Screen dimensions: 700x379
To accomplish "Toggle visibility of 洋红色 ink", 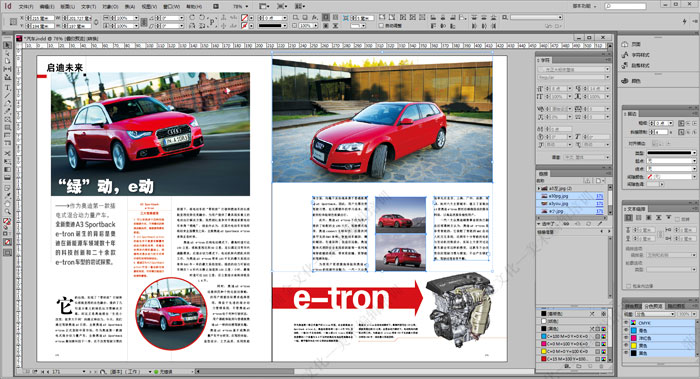I will (626, 338).
